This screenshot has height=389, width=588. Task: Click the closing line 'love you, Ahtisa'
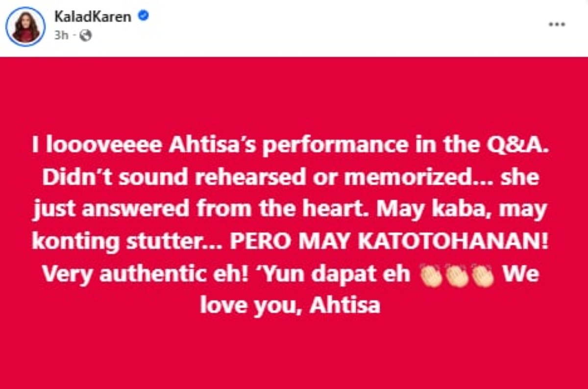click(x=290, y=306)
